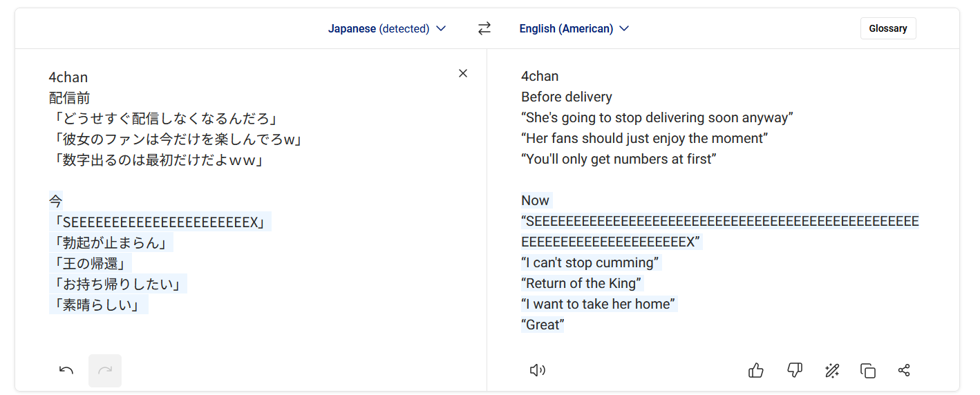Expand chevron beside English (American)
980x395 pixels.
[x=624, y=28]
